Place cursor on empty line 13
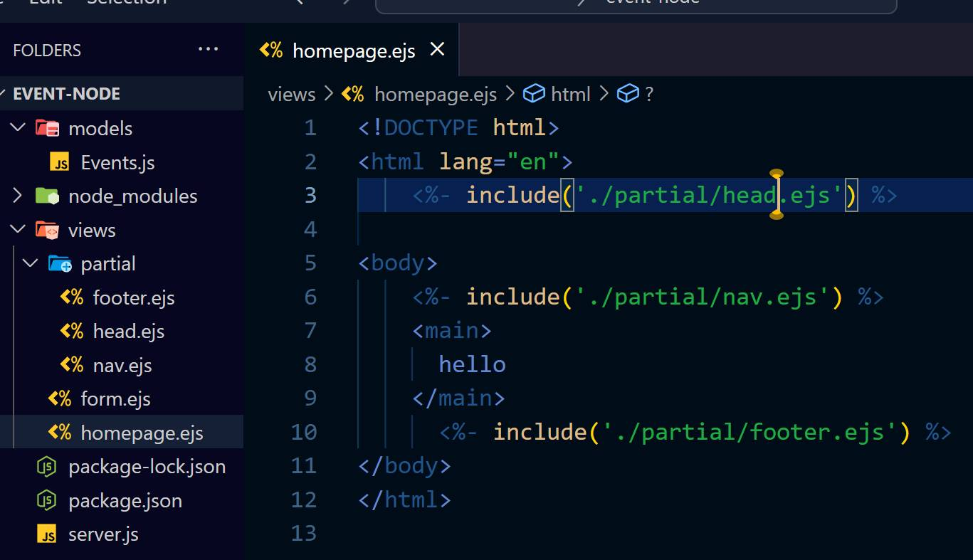973x560 pixels. [666, 533]
